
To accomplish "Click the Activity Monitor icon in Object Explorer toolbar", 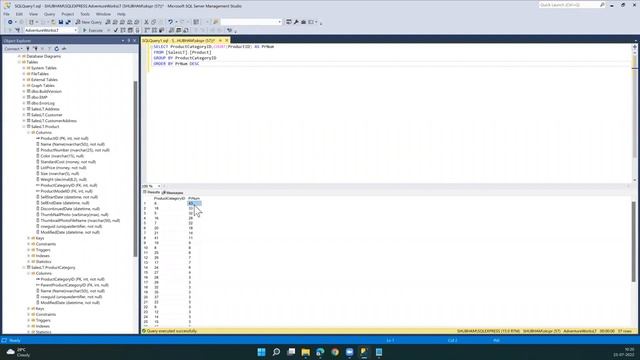I will click(x=64, y=49).
